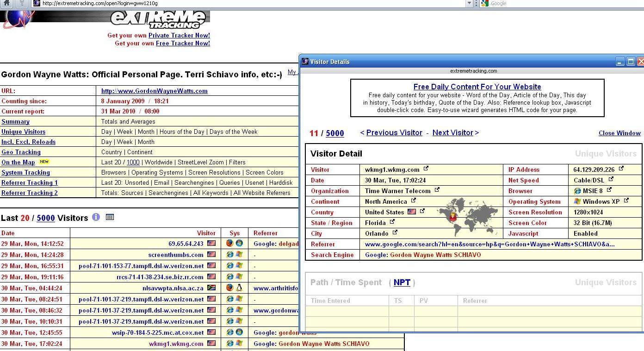Open the external icon next to Florida

tap(392, 222)
